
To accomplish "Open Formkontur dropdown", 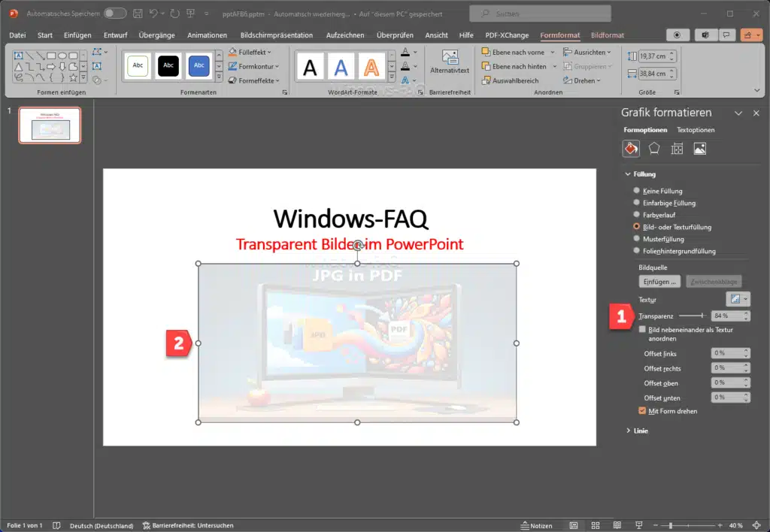I will (253, 66).
